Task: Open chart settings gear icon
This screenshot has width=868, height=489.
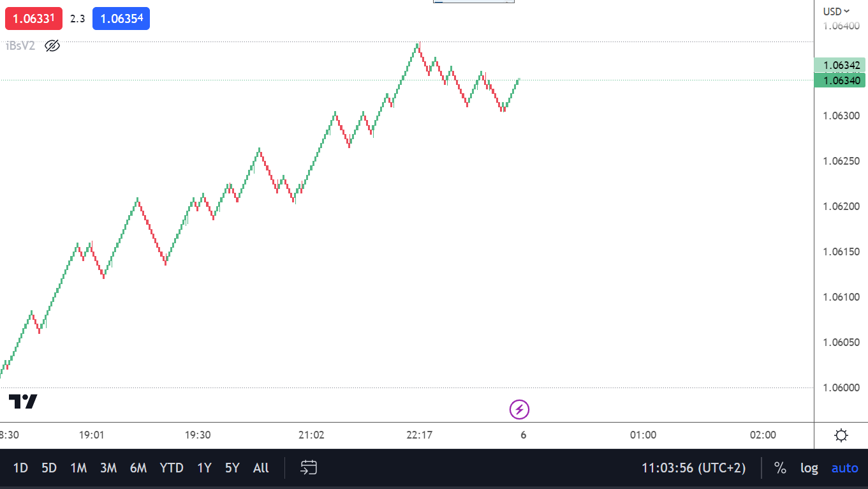Action: 841,436
